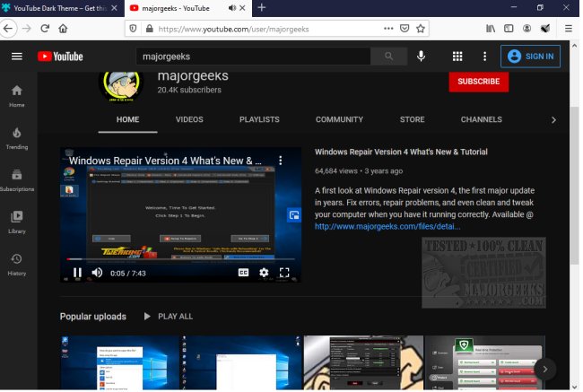Image resolution: width=583 pixels, height=392 pixels.
Task: Open History in the sidebar
Action: [17, 265]
